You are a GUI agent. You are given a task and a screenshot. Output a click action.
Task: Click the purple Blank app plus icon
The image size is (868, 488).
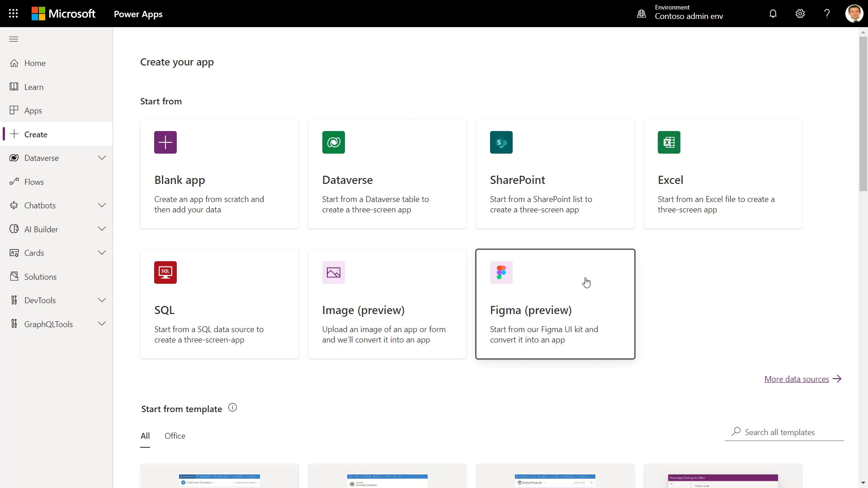click(165, 142)
